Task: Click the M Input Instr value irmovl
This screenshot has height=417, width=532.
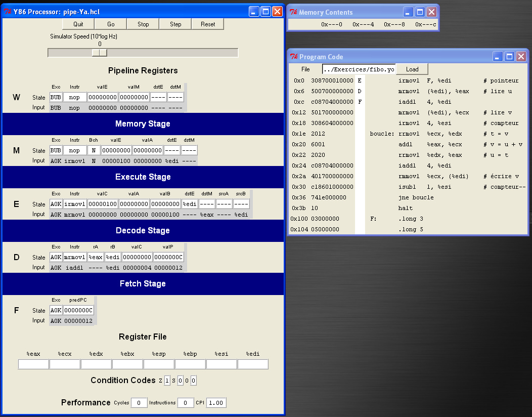Action: 75,161
